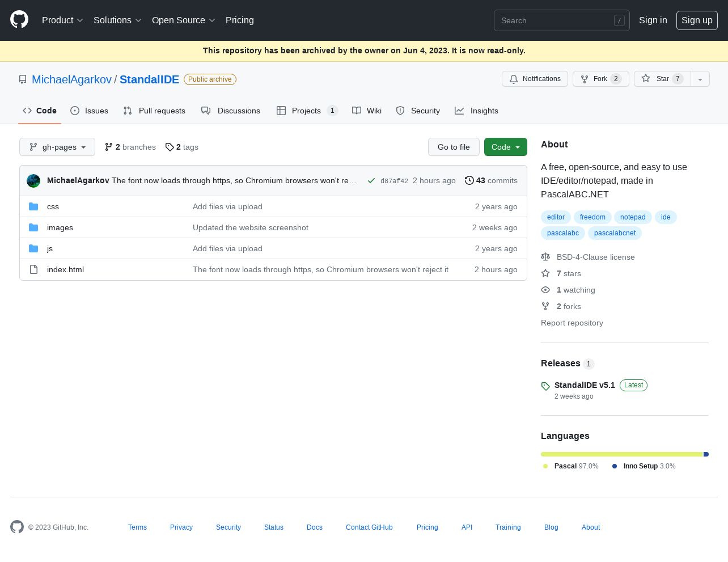Open the Releases heading link
Screen dimensions: 728x562
point(567,364)
